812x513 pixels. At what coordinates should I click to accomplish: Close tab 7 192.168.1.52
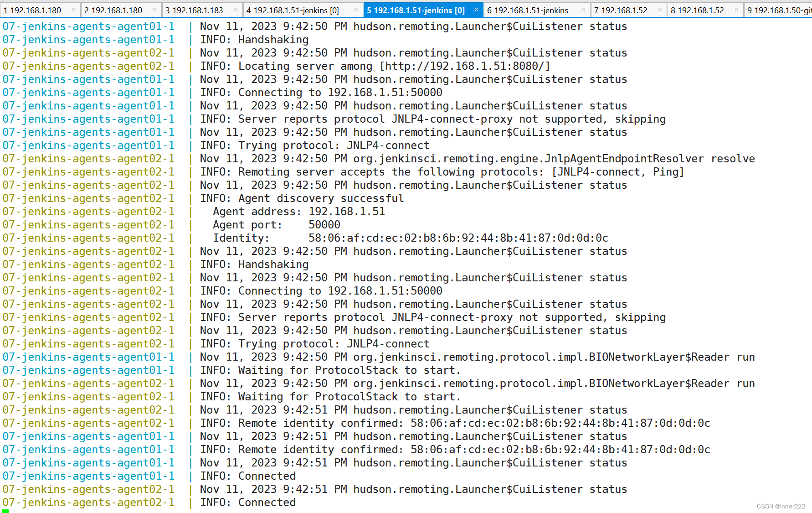pos(660,10)
